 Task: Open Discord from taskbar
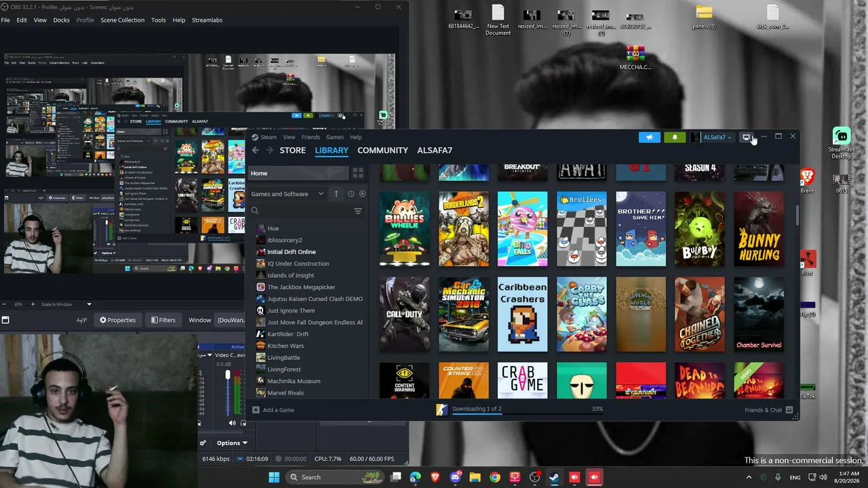[x=455, y=477]
